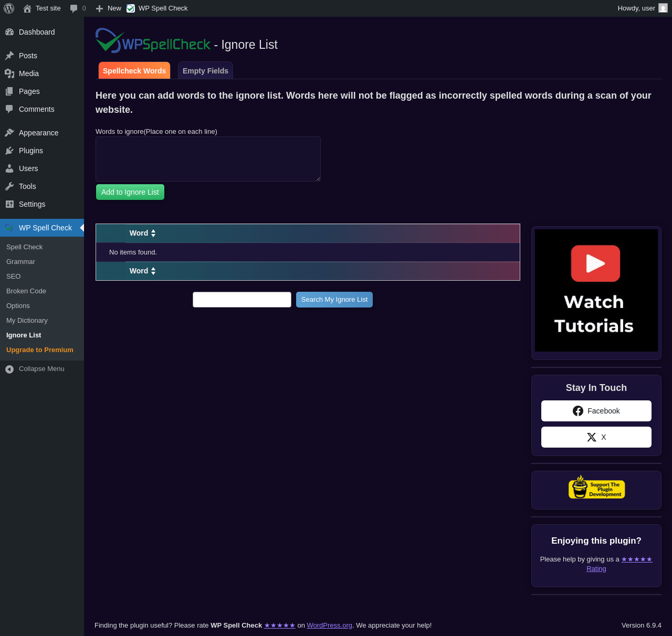Open My Dictionary submenu item
Viewport: 672px width, 636px height.
pos(27,321)
